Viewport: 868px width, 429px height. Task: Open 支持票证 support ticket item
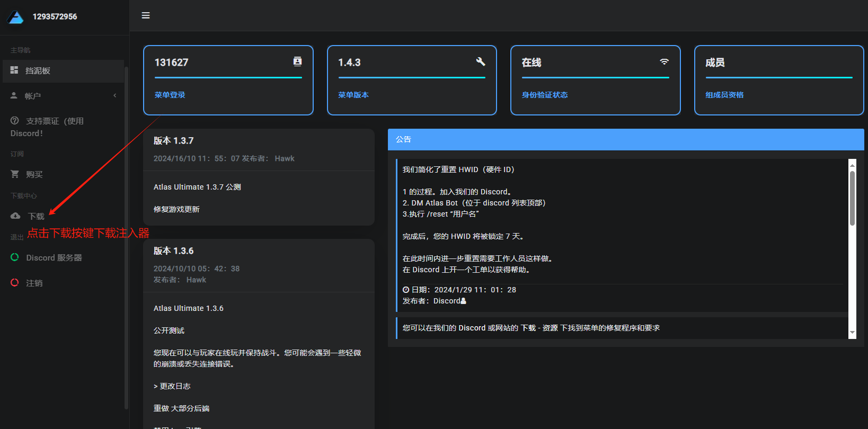pos(55,121)
